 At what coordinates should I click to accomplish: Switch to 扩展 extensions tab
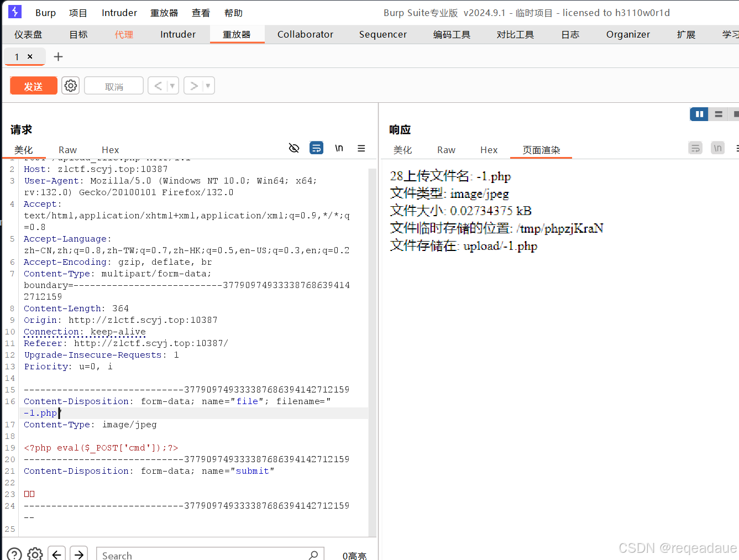coord(686,34)
